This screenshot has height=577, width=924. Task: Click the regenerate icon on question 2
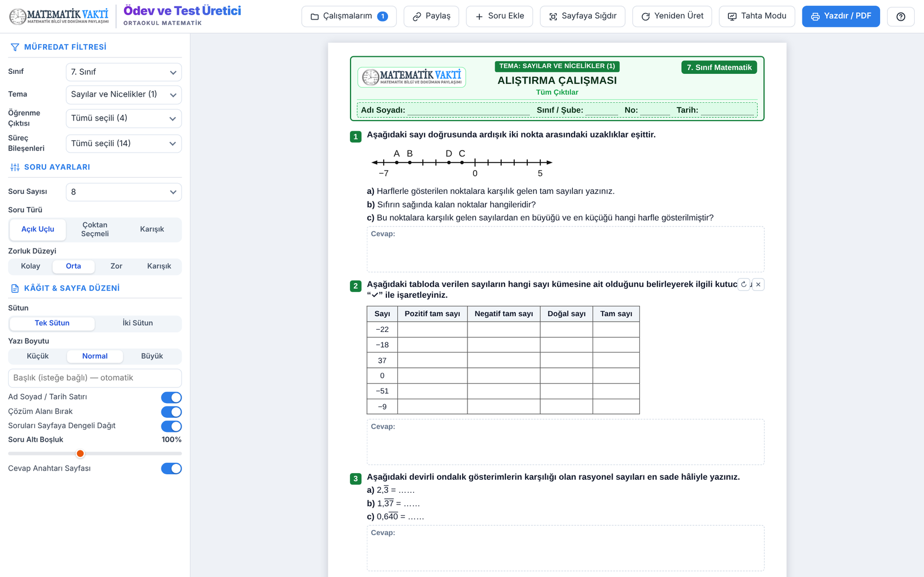744,284
